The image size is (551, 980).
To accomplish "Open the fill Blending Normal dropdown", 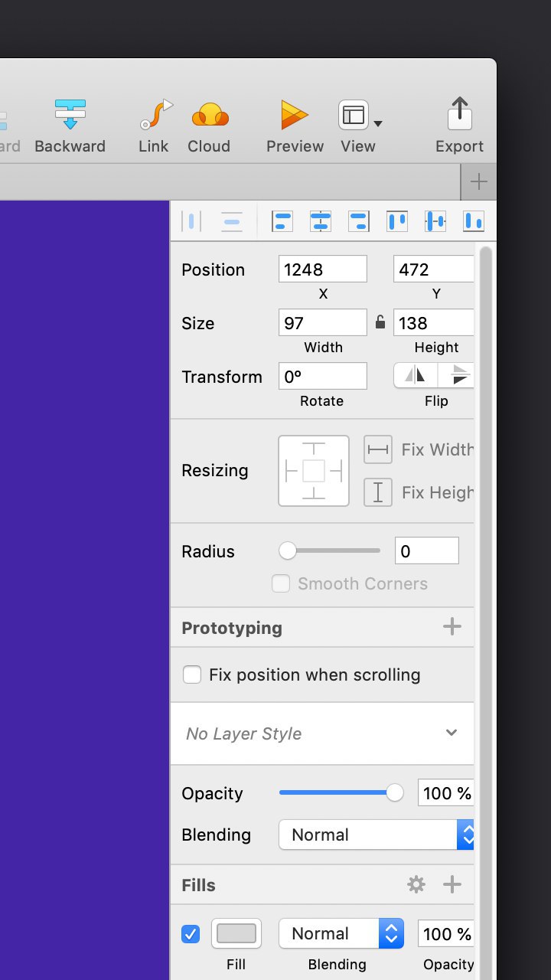I will (341, 933).
